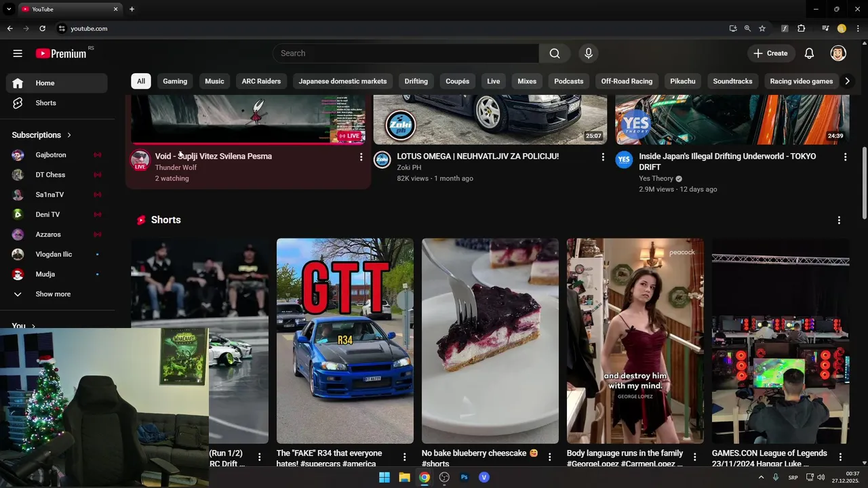Open Chrome extensions puzzle icon
This screenshot has width=868, height=488.
802,28
